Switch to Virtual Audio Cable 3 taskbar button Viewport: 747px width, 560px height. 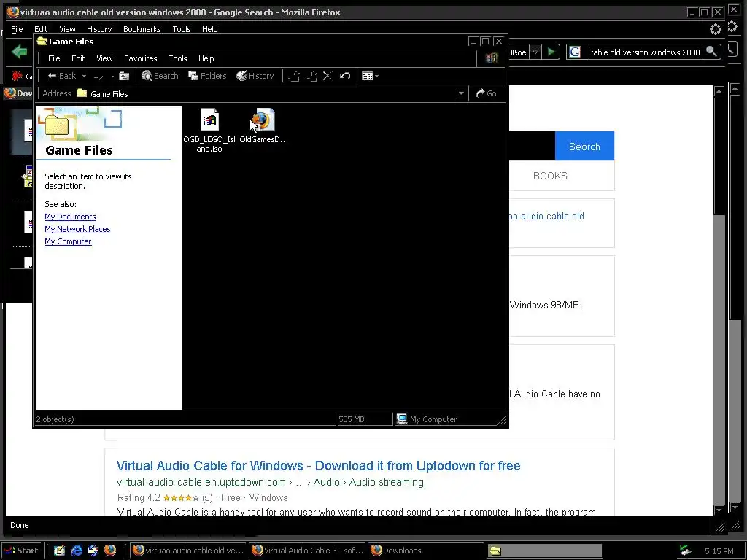coord(307,551)
